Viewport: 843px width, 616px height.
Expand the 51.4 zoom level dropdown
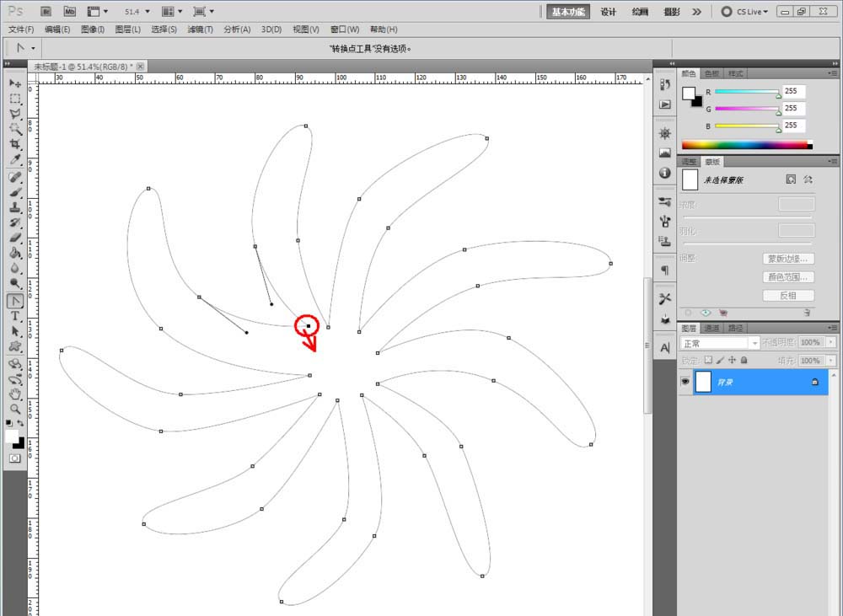tap(137, 12)
